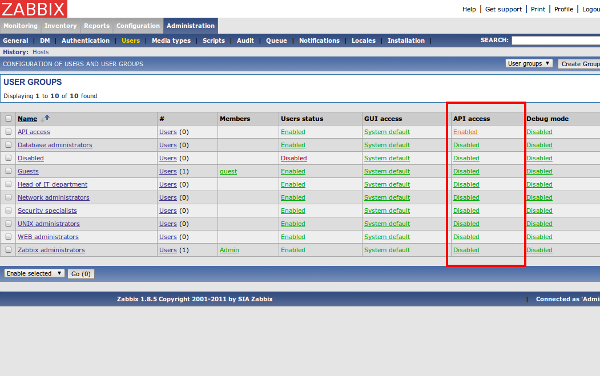This screenshot has height=376, width=600.
Task: Switch to the Monitoring tab
Action: point(21,26)
